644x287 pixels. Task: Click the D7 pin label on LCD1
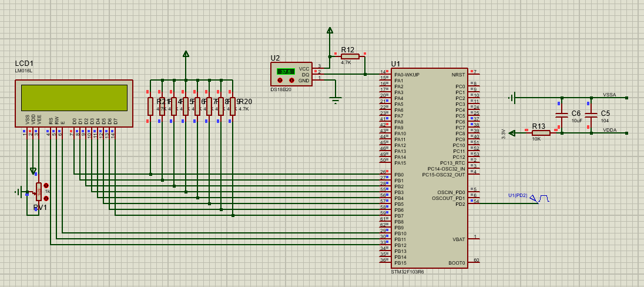click(115, 121)
